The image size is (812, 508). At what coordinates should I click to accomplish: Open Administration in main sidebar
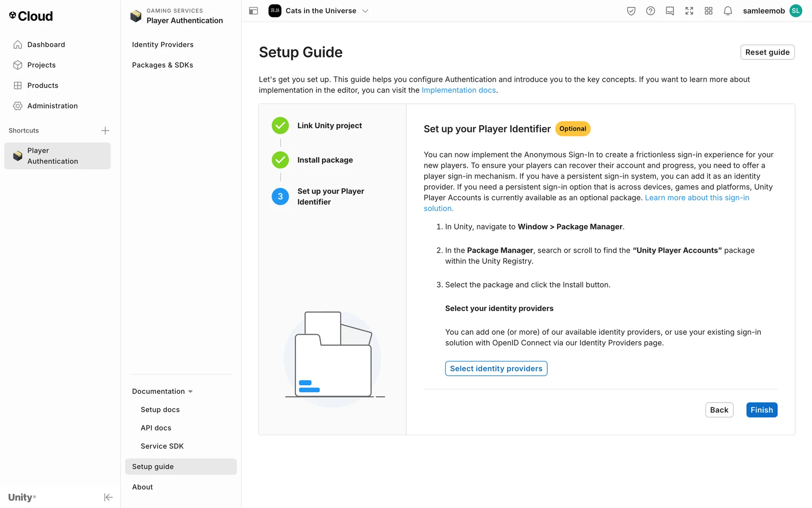(x=52, y=106)
